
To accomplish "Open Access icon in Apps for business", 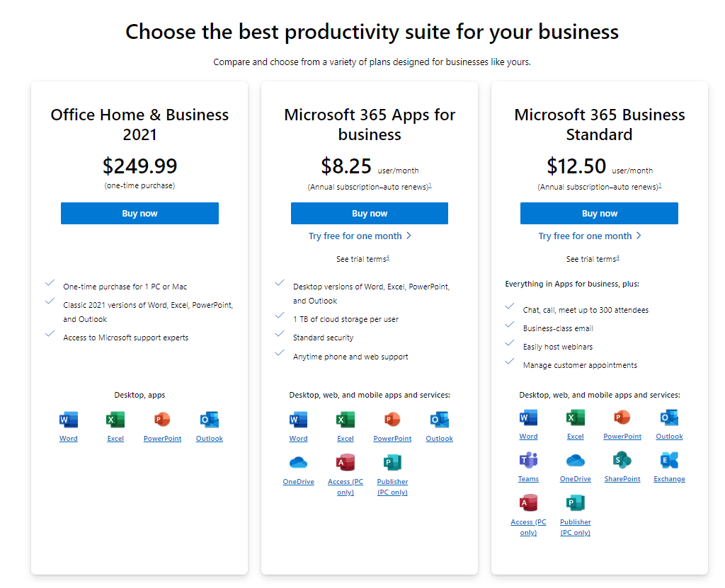I will point(345,462).
